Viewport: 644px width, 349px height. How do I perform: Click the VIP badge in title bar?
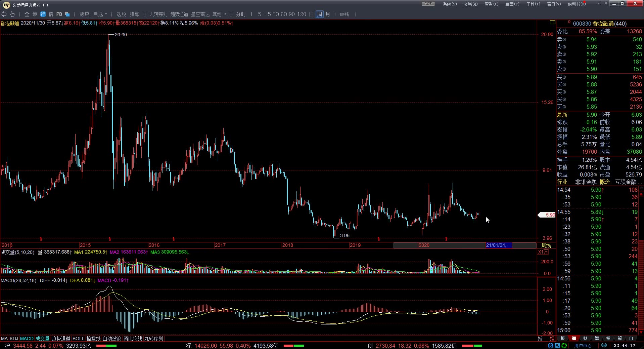point(428,4)
